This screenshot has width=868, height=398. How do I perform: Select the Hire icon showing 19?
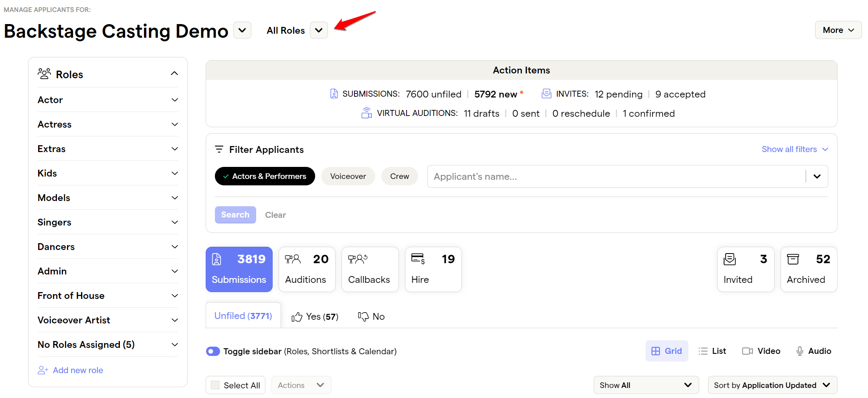[417, 259]
